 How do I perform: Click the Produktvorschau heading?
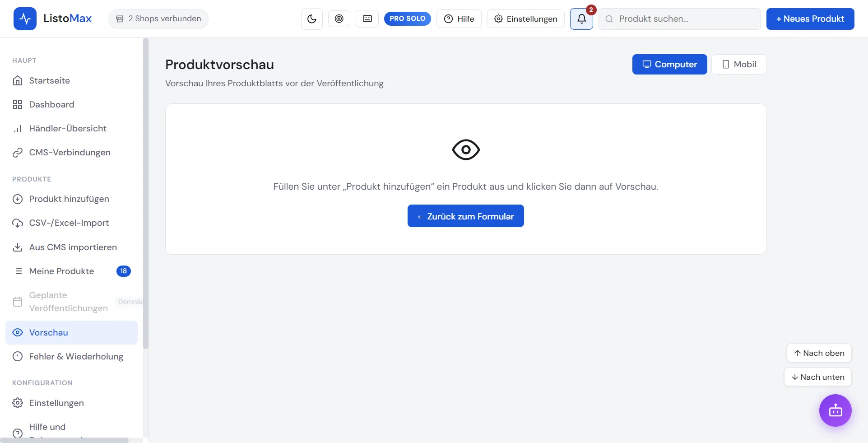tap(219, 65)
